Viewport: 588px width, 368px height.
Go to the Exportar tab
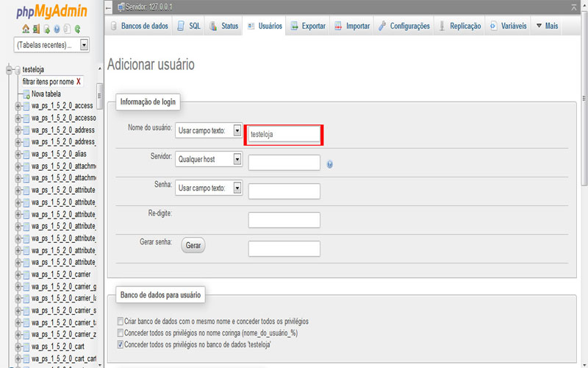(308, 26)
